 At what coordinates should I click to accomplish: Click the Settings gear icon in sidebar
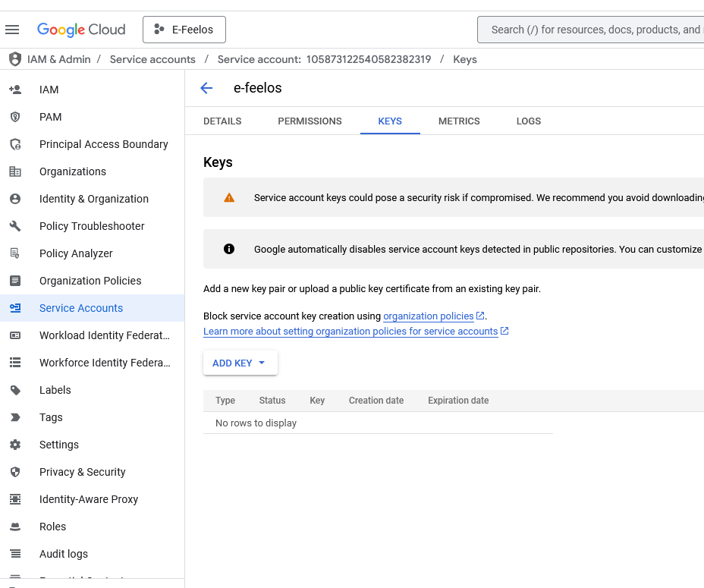click(15, 445)
